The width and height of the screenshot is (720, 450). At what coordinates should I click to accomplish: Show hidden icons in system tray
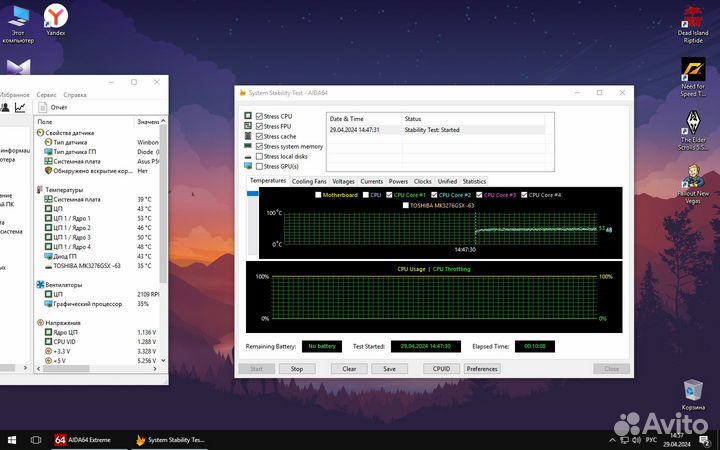coord(613,440)
